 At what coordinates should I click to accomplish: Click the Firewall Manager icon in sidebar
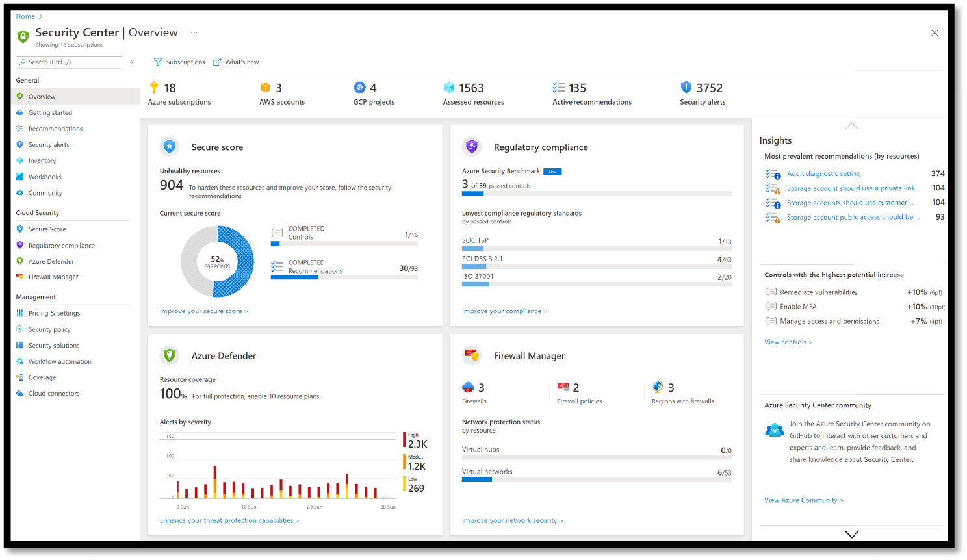[20, 277]
